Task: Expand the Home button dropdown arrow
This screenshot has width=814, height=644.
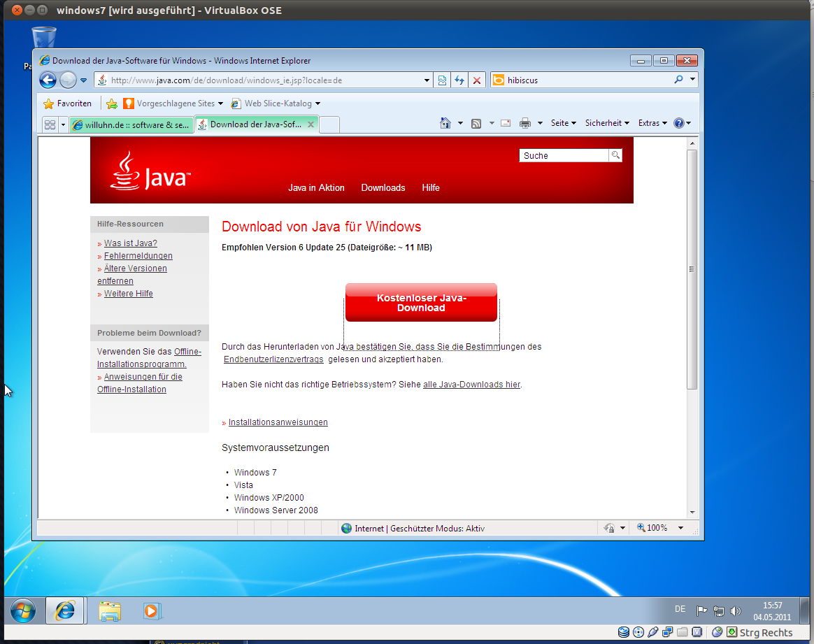Action: (460, 123)
